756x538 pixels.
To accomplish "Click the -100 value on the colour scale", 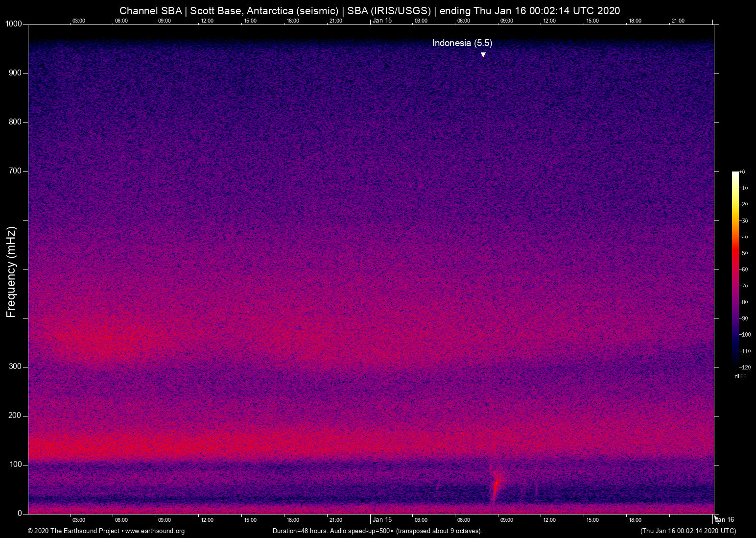I will coord(745,335).
